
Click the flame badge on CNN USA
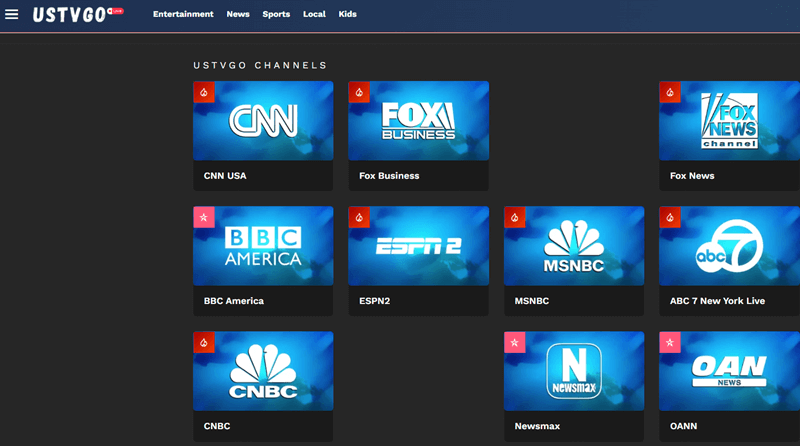204,92
